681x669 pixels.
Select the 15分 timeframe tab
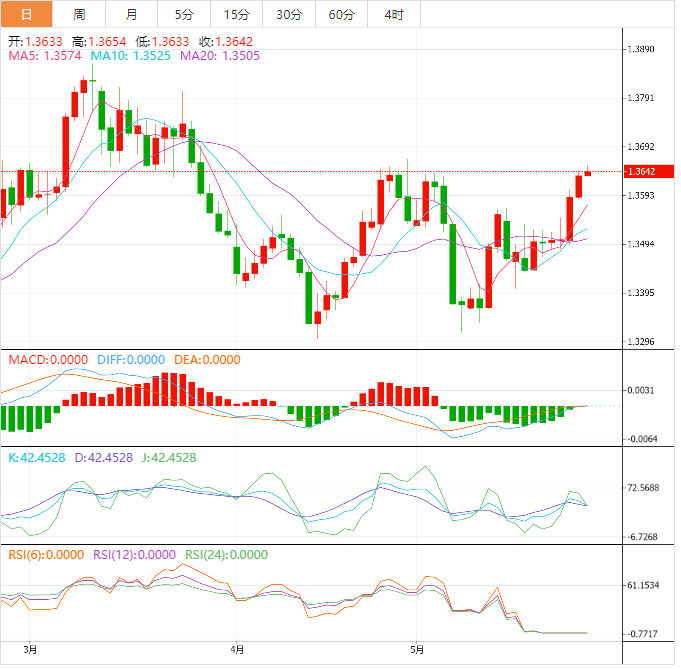pyautogui.click(x=236, y=14)
